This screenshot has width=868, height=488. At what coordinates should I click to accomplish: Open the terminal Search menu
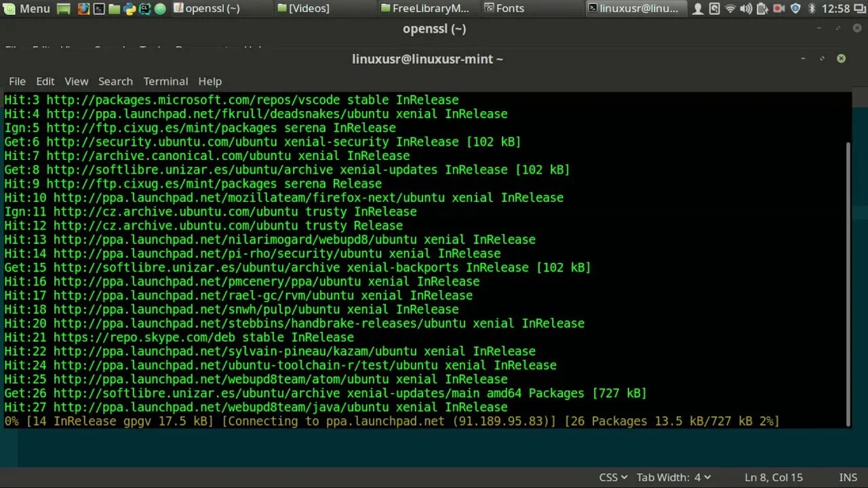(x=115, y=81)
